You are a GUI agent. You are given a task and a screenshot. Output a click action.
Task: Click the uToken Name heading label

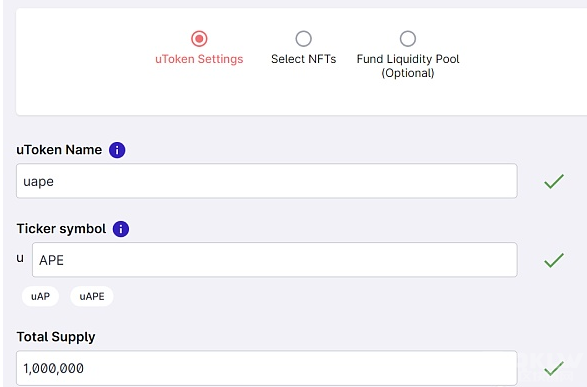point(59,150)
